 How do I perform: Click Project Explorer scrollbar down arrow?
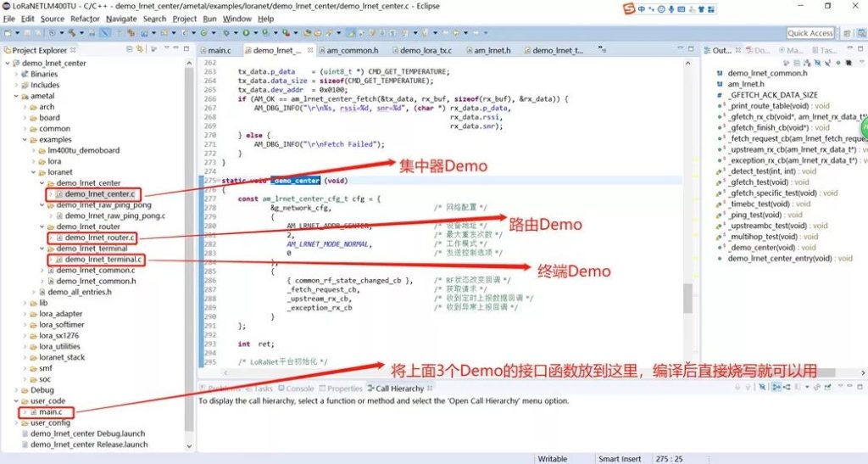coord(189,445)
